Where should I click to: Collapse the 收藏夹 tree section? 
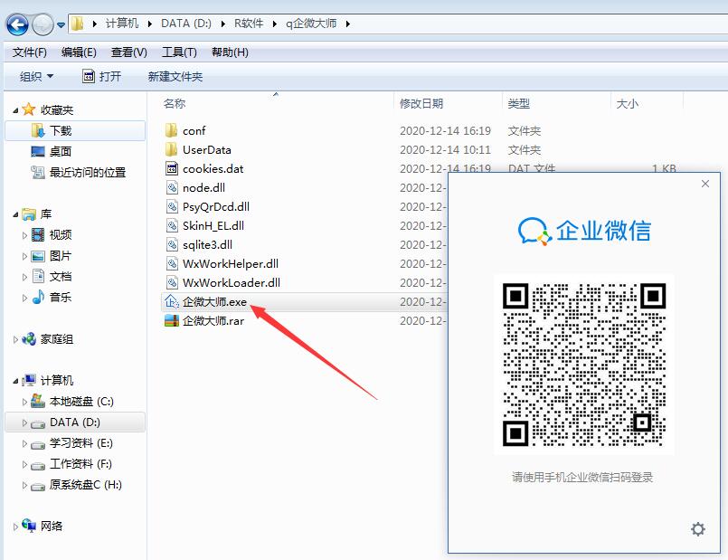pos(15,110)
